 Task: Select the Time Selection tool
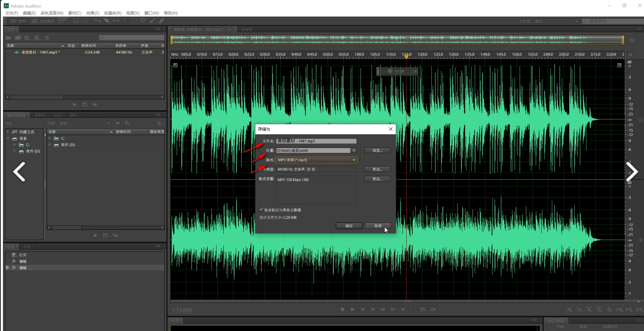[x=125, y=21]
